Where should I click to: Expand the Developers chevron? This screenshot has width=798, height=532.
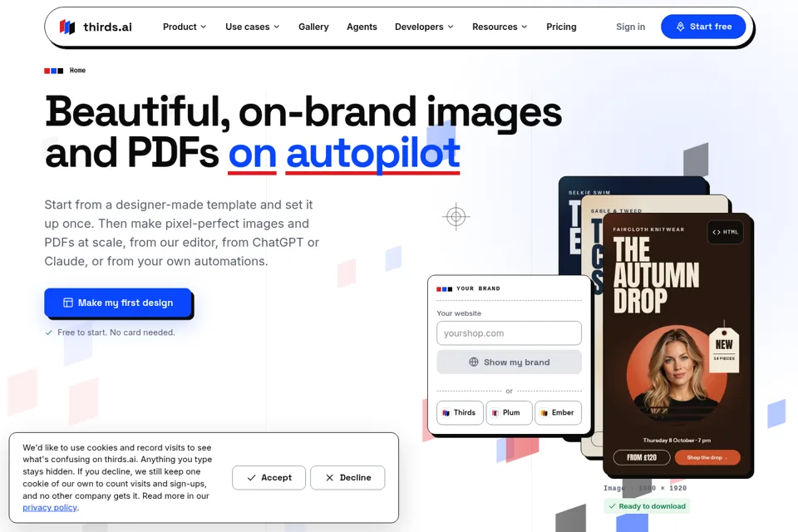pyautogui.click(x=451, y=27)
